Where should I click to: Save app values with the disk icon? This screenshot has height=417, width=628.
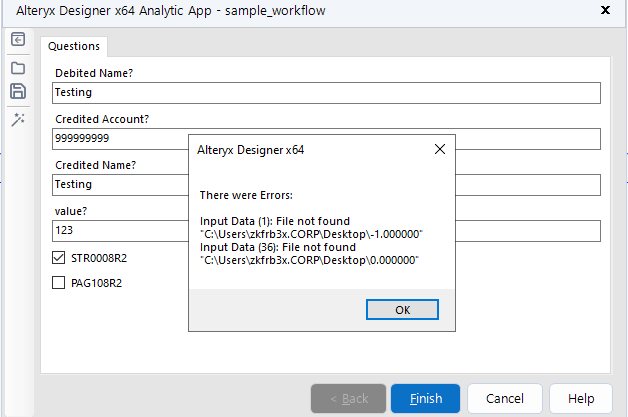click(x=18, y=91)
